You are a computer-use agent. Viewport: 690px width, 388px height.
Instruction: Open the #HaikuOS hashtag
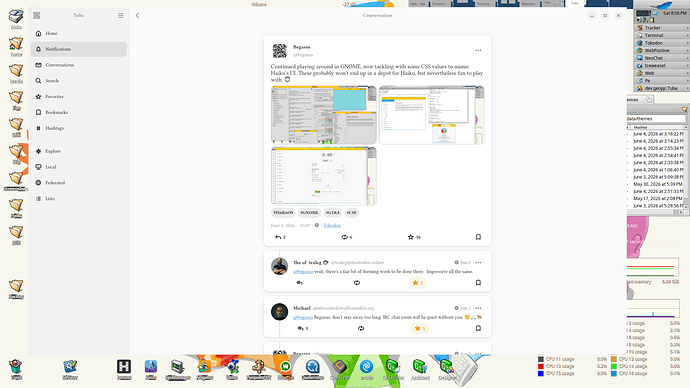[283, 212]
